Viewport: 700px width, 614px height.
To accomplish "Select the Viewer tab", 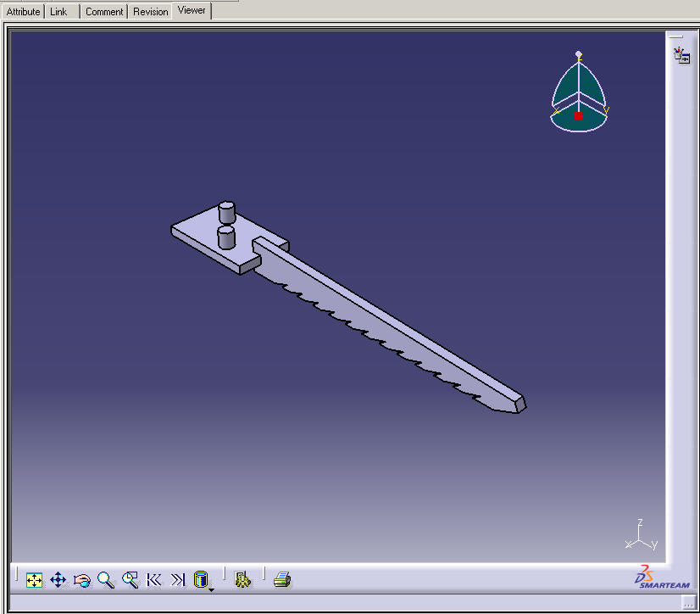I will tap(192, 10).
